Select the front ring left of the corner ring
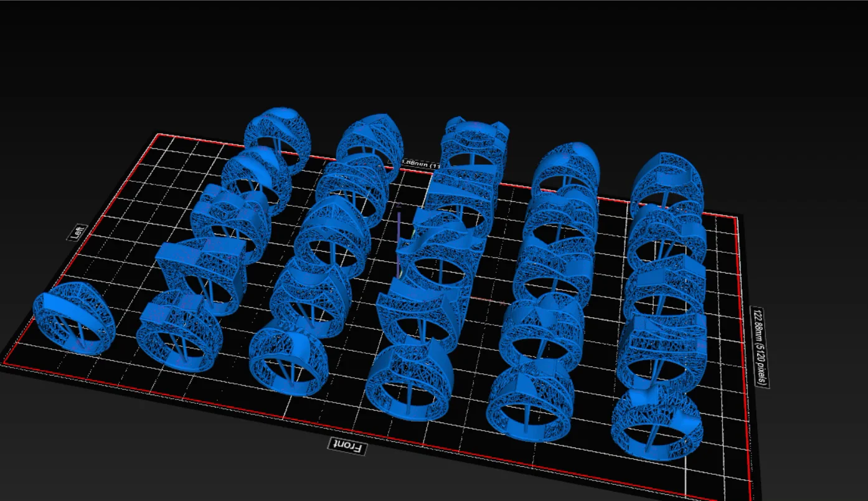This screenshot has width=868, height=501. (529, 402)
